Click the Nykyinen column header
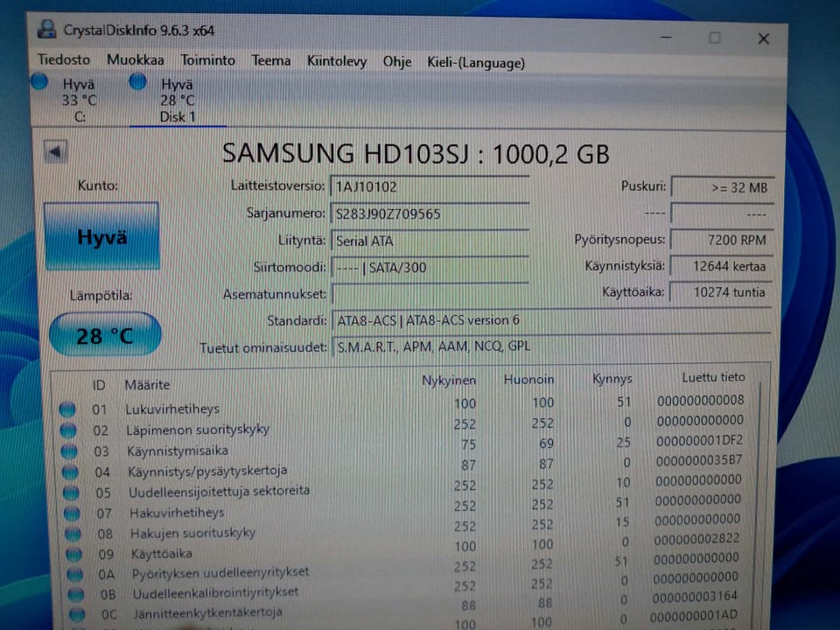This screenshot has width=840, height=630. 448,381
